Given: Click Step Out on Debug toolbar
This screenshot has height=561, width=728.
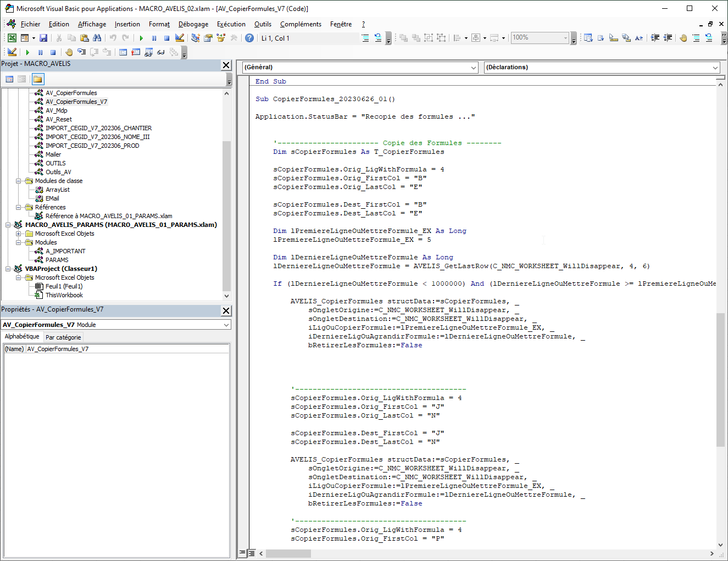Looking at the screenshot, I should (x=107, y=52).
